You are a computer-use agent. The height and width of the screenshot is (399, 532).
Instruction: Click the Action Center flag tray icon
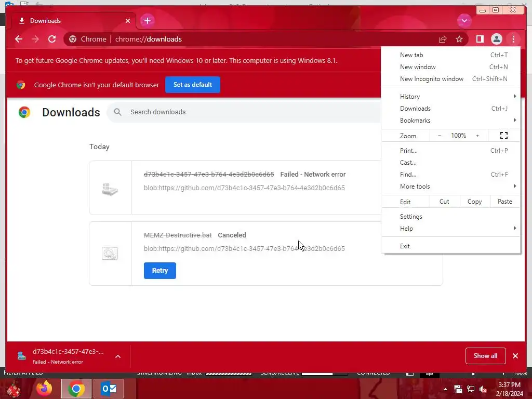point(458,389)
